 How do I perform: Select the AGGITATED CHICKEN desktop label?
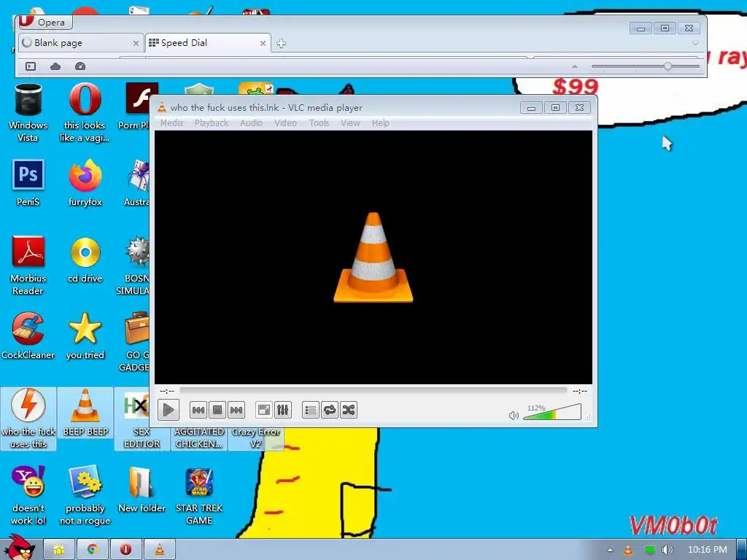199,437
